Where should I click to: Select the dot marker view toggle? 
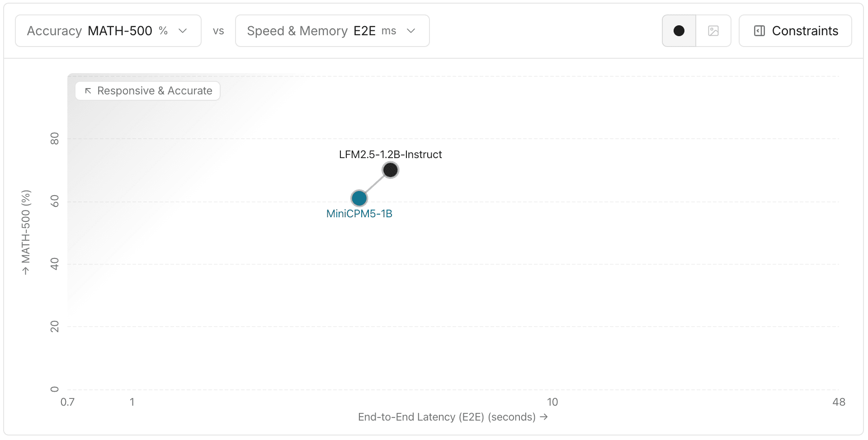point(679,31)
